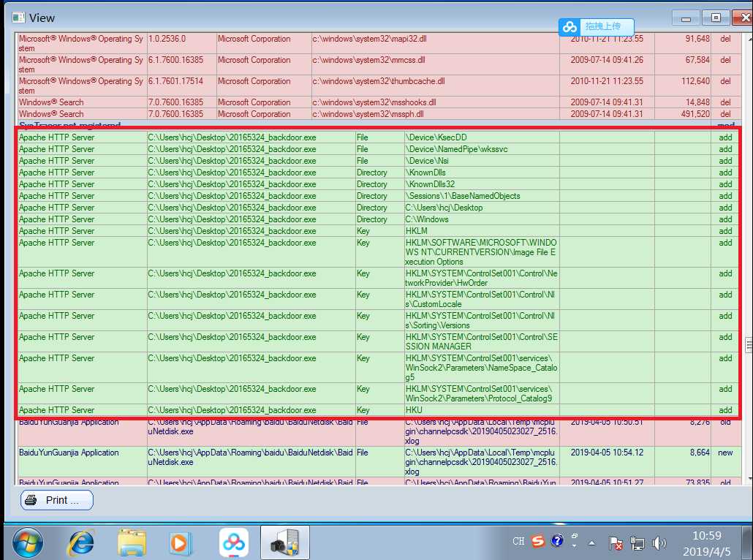Select version 1.0.2536.0 cell

click(x=181, y=43)
